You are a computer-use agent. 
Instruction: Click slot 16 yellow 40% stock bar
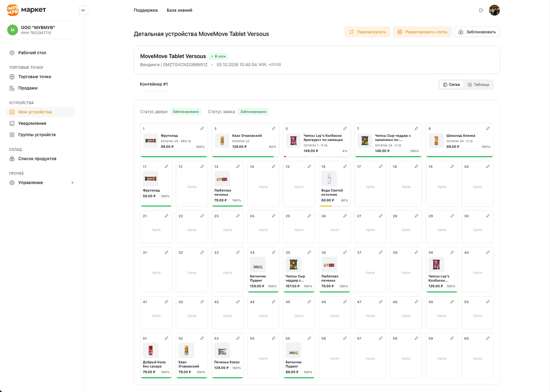pyautogui.click(x=325, y=206)
